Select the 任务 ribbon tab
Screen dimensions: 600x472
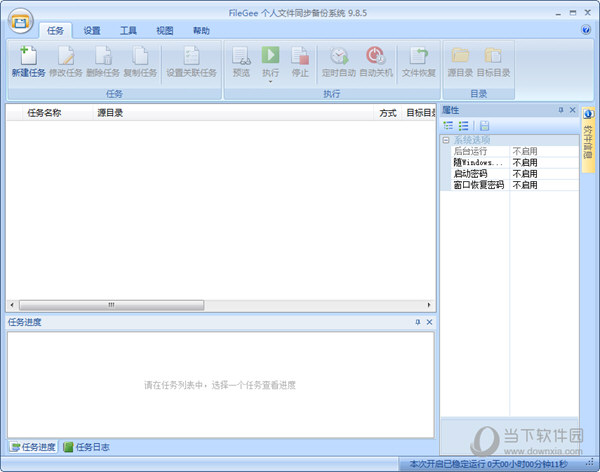pyautogui.click(x=55, y=31)
